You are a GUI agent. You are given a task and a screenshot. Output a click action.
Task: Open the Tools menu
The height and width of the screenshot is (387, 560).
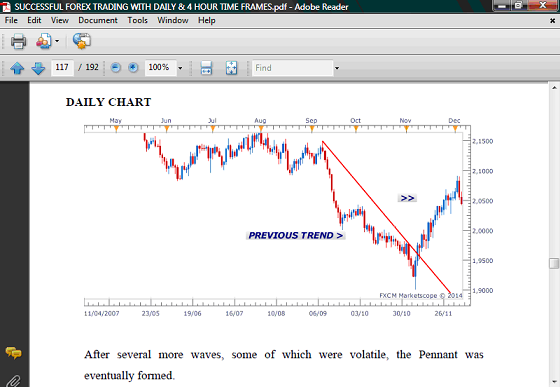(138, 20)
